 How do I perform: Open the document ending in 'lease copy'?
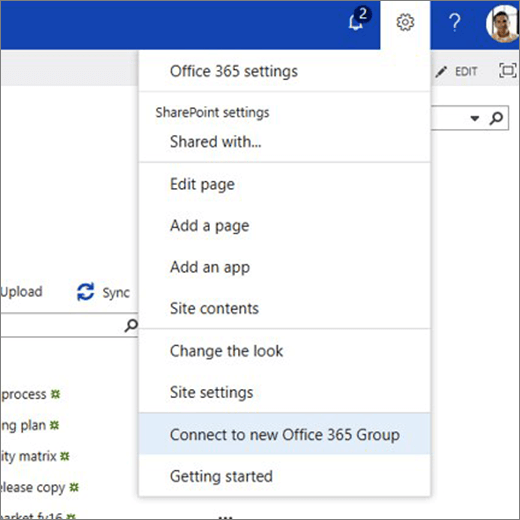[33, 488]
